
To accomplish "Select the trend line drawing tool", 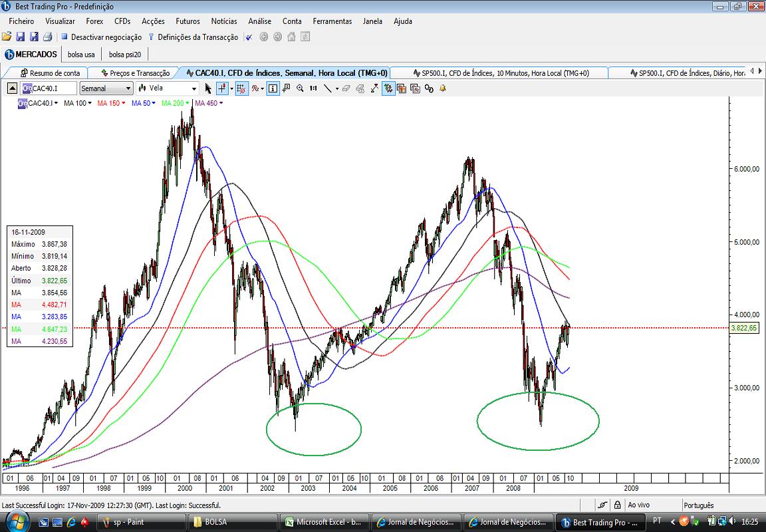I will coord(328,88).
